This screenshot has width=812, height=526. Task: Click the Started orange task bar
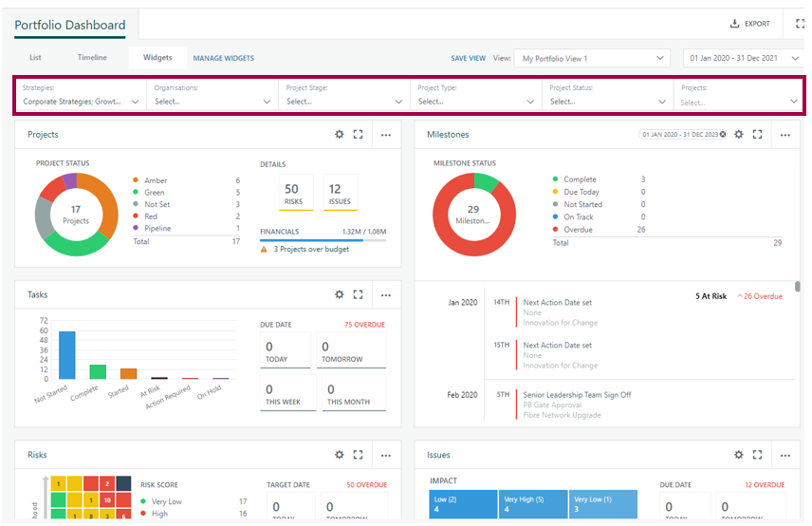pos(128,374)
